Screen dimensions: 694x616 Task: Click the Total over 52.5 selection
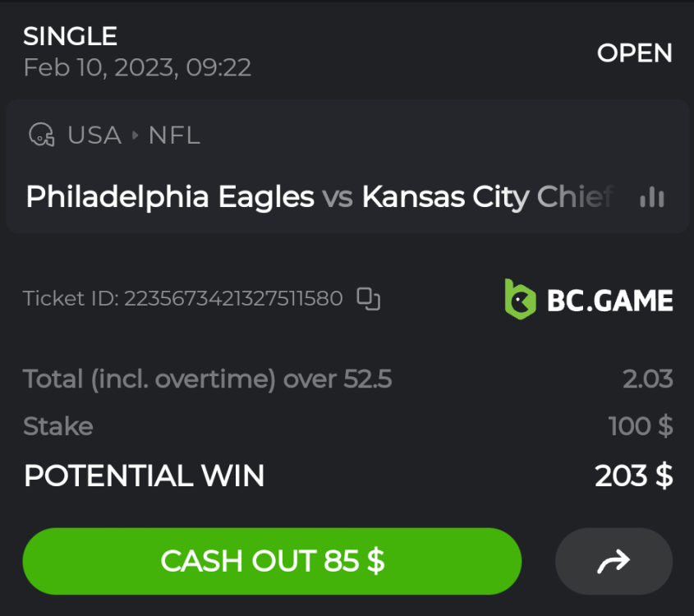coord(208,379)
